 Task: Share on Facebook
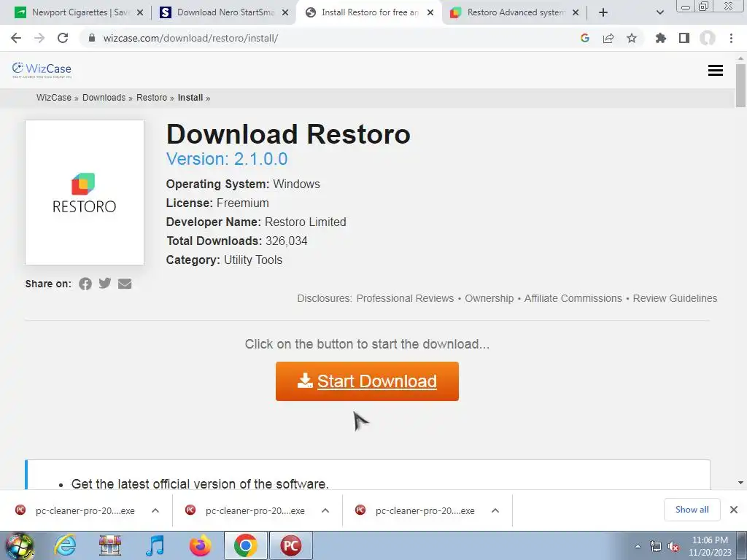tap(85, 284)
